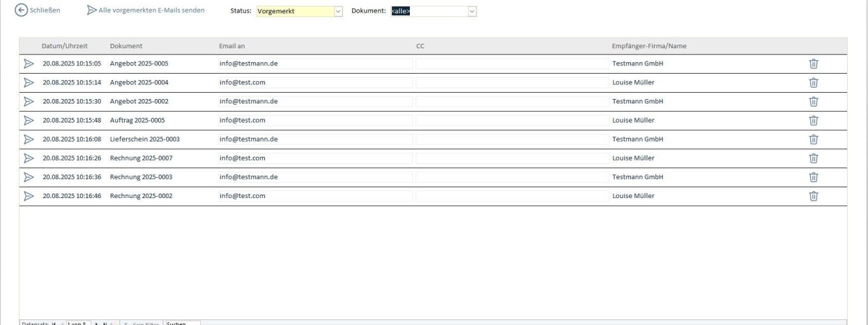This screenshot has height=325, width=868.
Task: Remove the Auftrag 2025-0005 entry
Action: tap(813, 120)
